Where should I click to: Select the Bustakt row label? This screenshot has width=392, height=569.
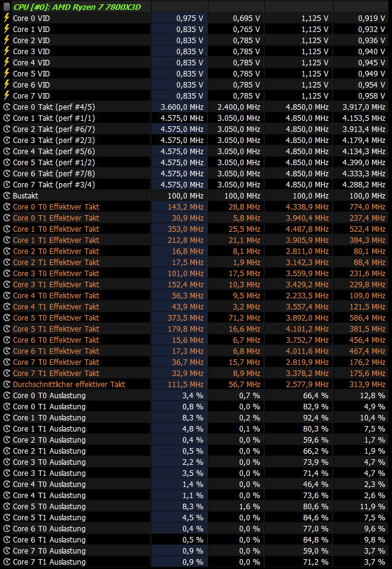pyautogui.click(x=25, y=195)
